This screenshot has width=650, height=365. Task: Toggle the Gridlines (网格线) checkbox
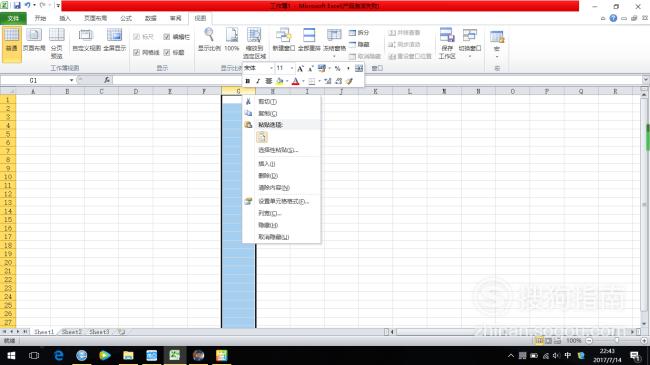[x=136, y=52]
